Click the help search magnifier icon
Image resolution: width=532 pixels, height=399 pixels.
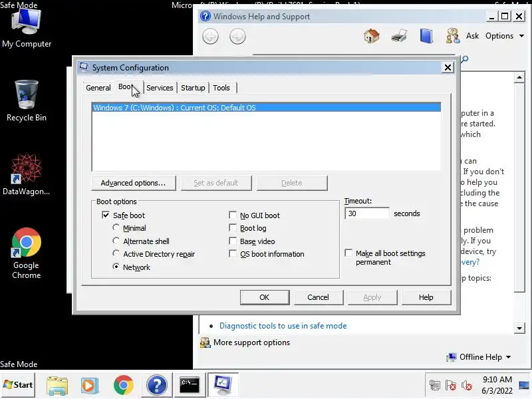point(465,59)
